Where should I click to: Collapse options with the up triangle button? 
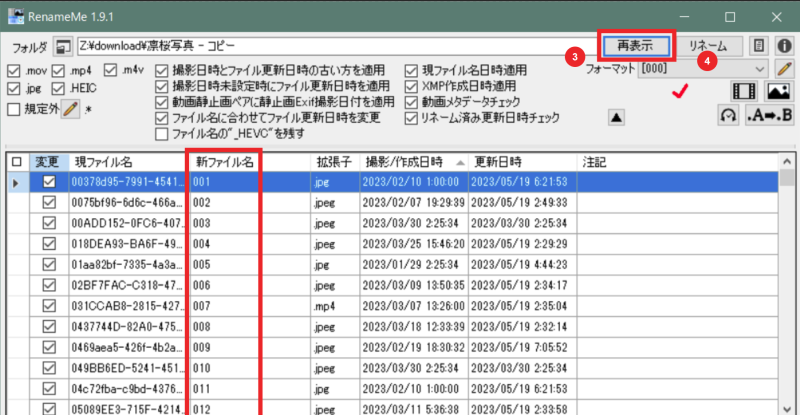tap(616, 118)
